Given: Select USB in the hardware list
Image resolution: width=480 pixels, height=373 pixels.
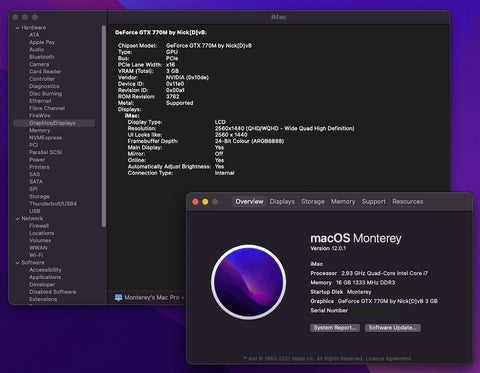Looking at the screenshot, I should (35, 211).
